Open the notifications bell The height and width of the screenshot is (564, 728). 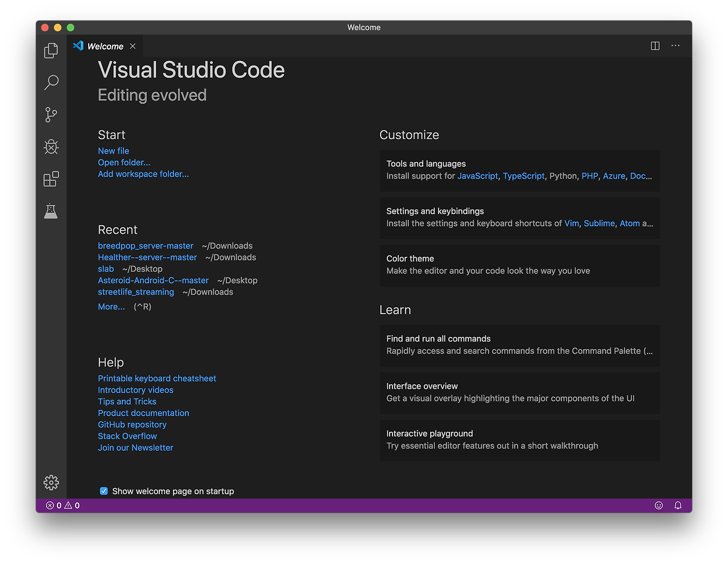pos(678,505)
